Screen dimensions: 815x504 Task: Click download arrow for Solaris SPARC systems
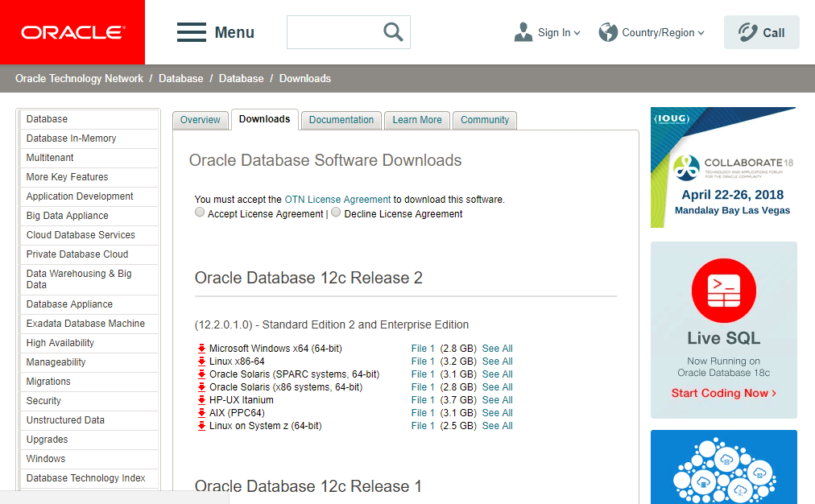click(x=201, y=374)
